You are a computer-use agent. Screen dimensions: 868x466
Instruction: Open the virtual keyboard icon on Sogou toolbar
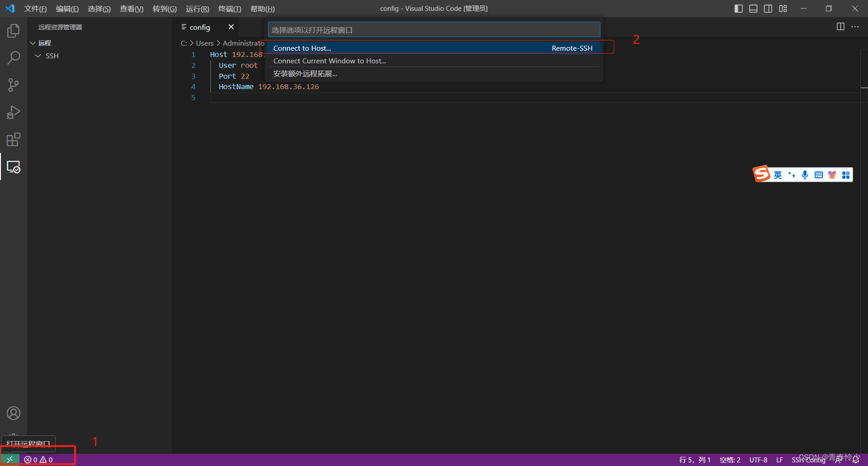tap(818, 175)
